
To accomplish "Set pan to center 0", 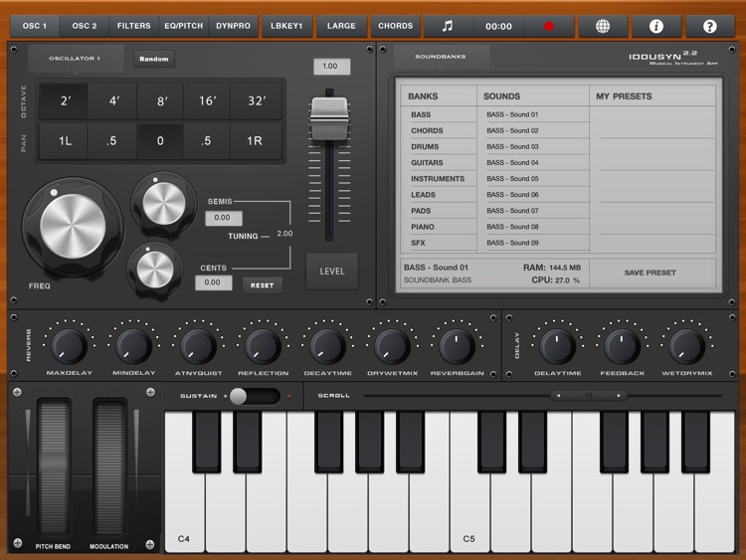I will [x=160, y=141].
